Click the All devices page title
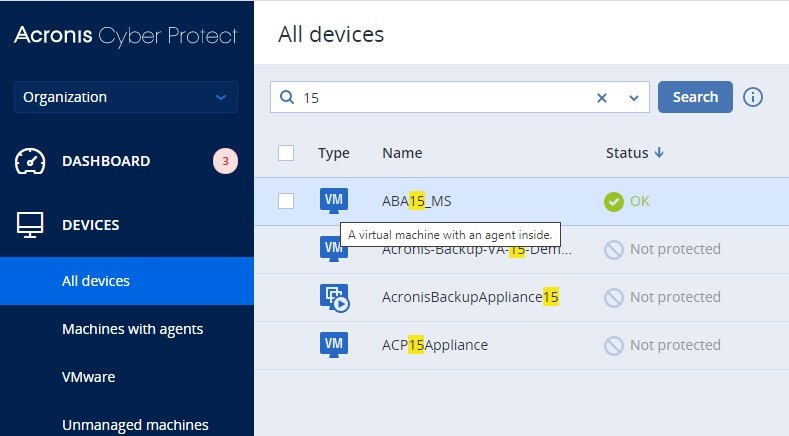The width and height of the screenshot is (789, 436). [331, 35]
